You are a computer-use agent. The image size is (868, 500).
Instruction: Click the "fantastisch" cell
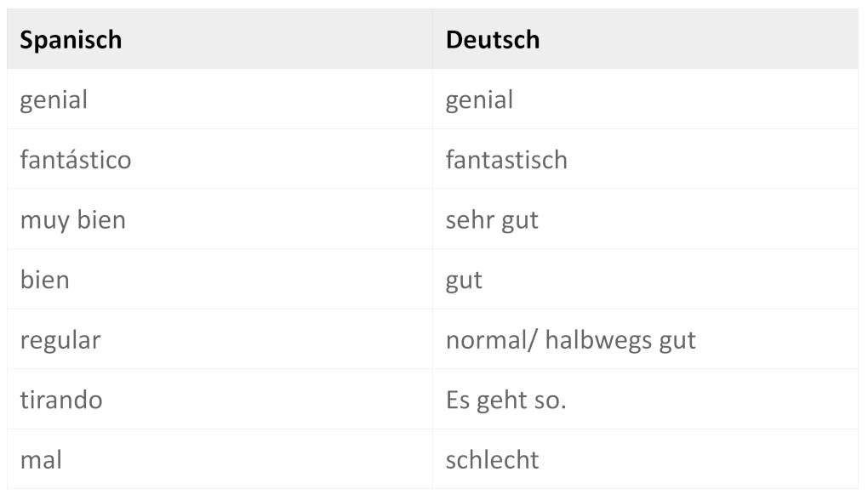point(506,160)
